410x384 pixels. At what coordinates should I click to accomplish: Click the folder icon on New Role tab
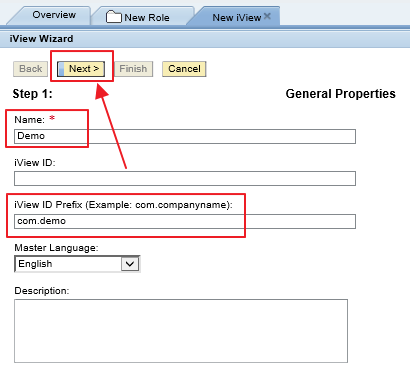tap(113, 17)
